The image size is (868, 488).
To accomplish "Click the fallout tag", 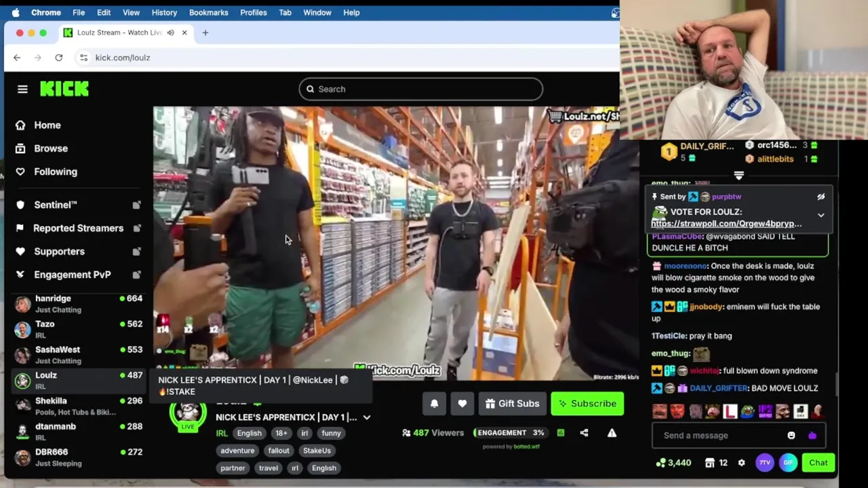I will pyautogui.click(x=278, y=451).
